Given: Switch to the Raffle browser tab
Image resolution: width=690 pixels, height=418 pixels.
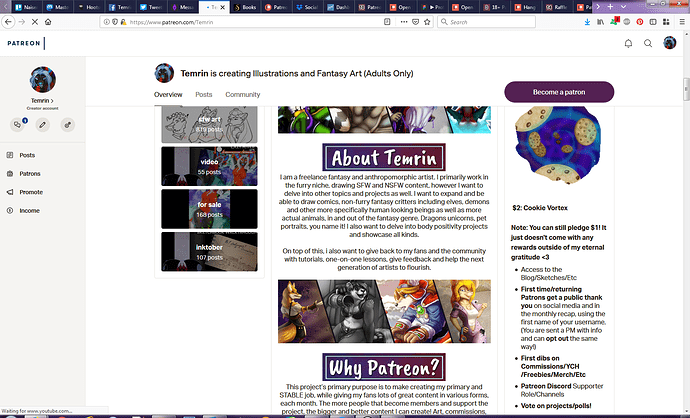Looking at the screenshot, I should [556, 7].
